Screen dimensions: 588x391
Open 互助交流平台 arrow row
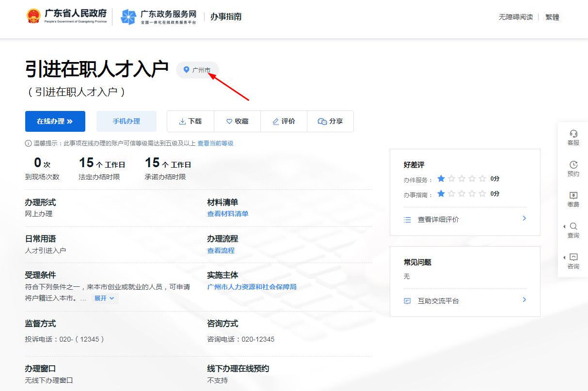tap(464, 301)
